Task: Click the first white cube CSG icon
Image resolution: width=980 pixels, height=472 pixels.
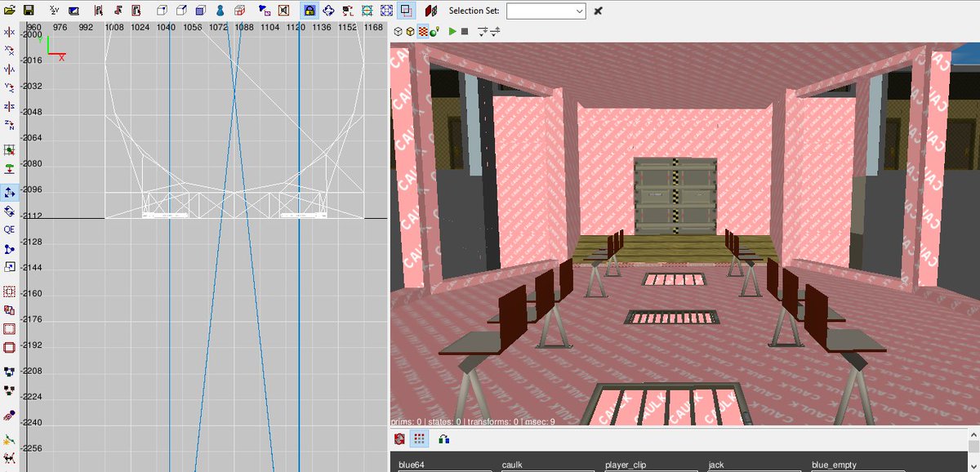Action: (162, 11)
